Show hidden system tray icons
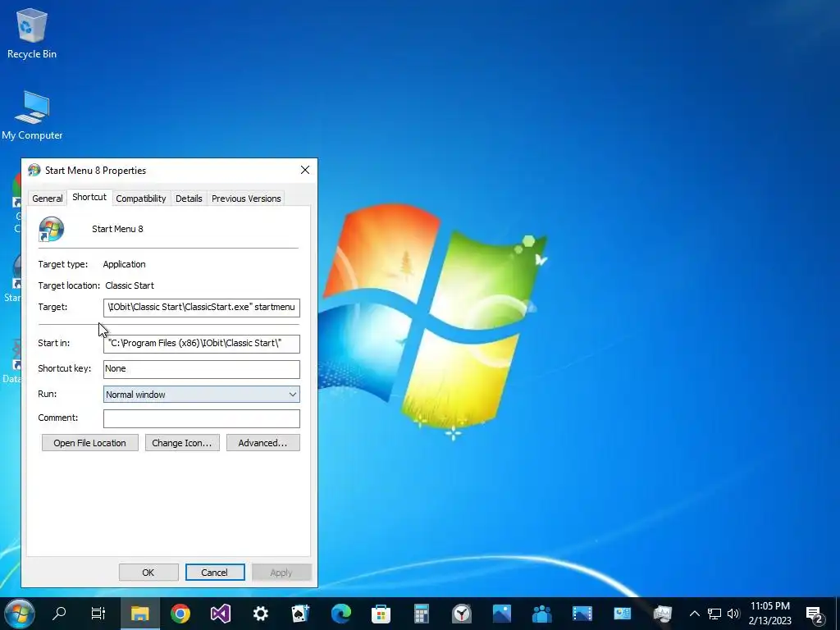The width and height of the screenshot is (840, 630). [x=694, y=614]
